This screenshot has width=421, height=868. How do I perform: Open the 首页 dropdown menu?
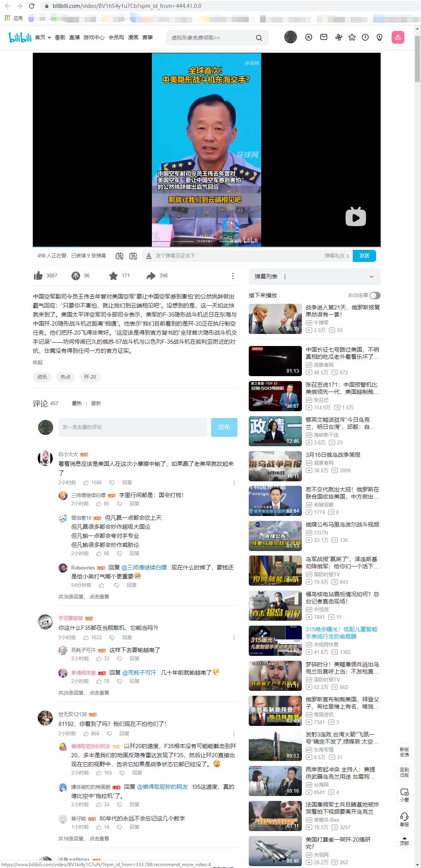43,37
